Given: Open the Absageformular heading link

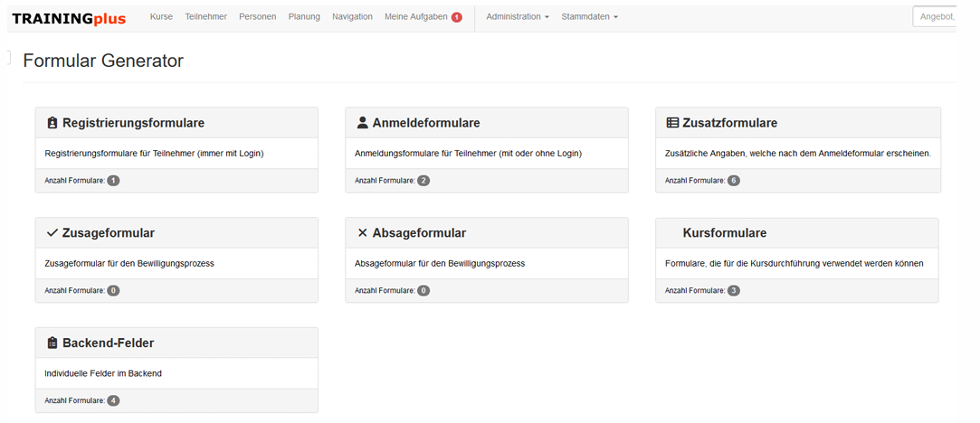Looking at the screenshot, I should [419, 232].
